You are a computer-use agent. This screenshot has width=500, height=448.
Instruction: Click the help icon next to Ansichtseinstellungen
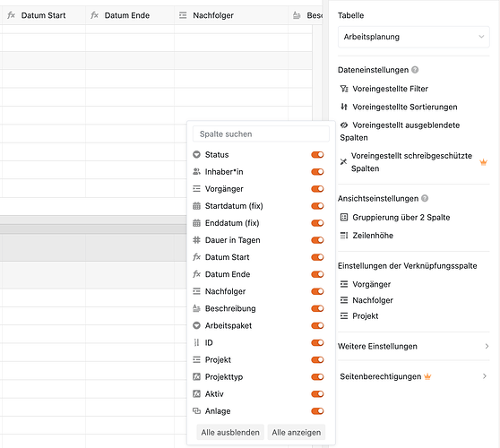coord(425,198)
